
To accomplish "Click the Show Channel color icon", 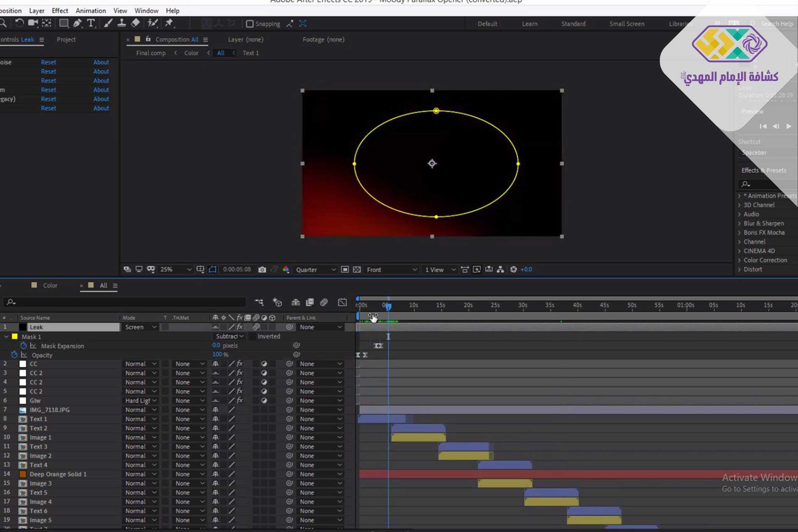I will coord(286,270).
